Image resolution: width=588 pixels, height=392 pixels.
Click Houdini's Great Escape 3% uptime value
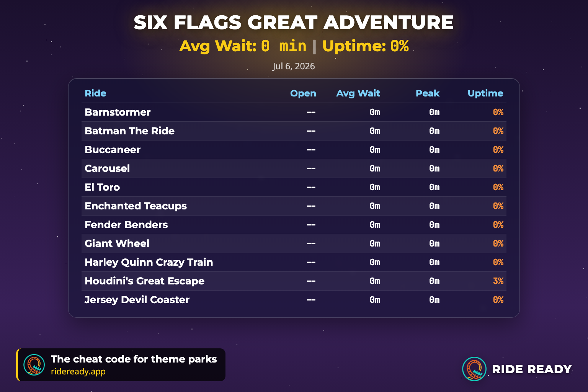498,281
